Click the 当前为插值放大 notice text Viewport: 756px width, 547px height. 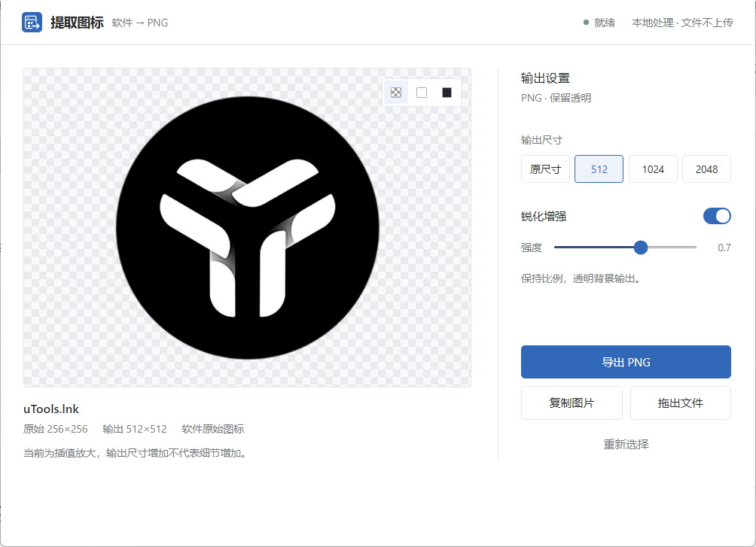coord(137,453)
